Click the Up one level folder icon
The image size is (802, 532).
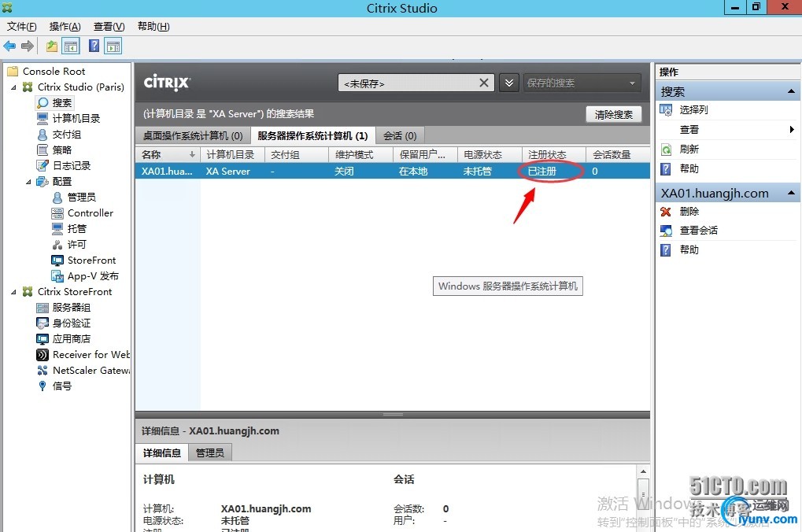point(52,46)
